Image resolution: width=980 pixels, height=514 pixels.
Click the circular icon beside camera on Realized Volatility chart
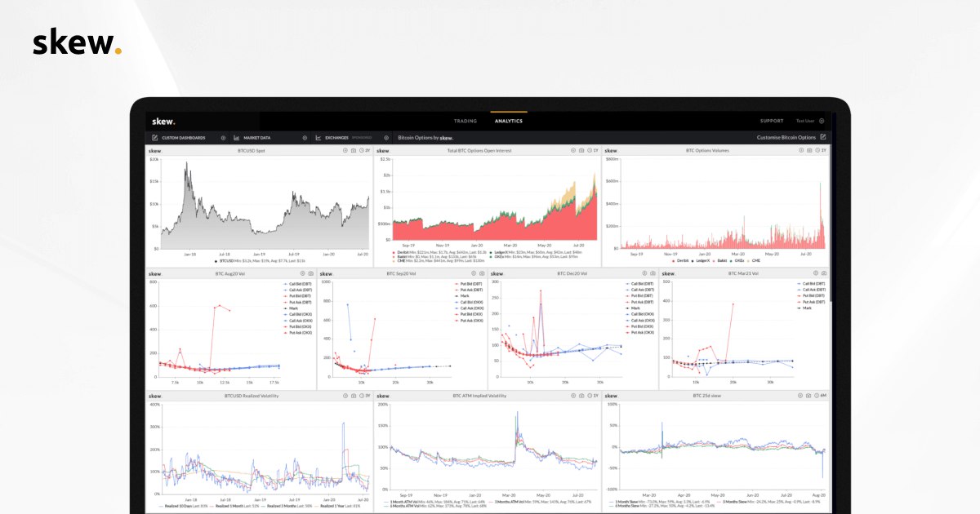pos(345,396)
